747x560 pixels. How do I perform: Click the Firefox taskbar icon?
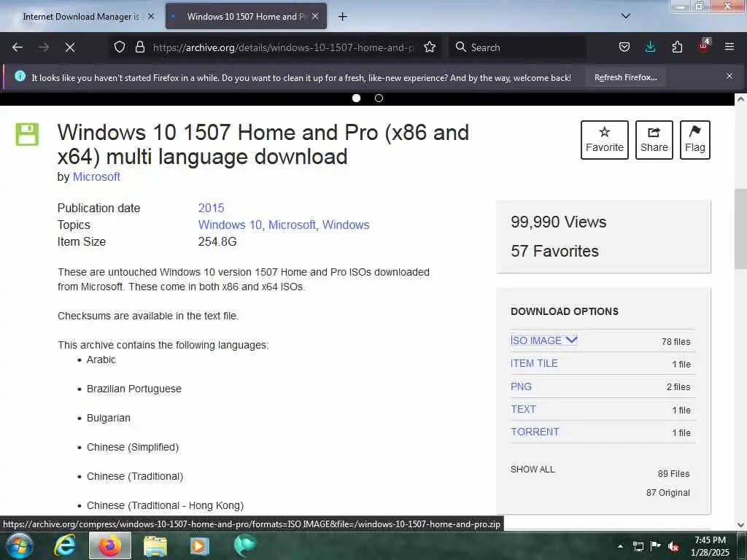(110, 545)
